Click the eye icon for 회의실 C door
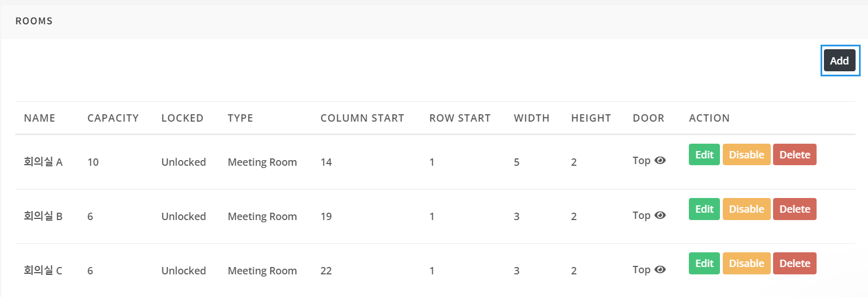Screen dimensions: 868x297 [660, 269]
